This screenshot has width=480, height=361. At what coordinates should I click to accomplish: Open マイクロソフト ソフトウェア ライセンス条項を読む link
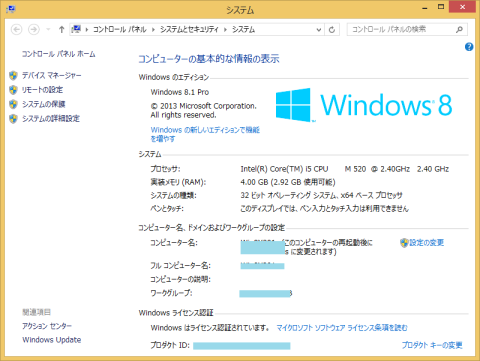click(342, 328)
